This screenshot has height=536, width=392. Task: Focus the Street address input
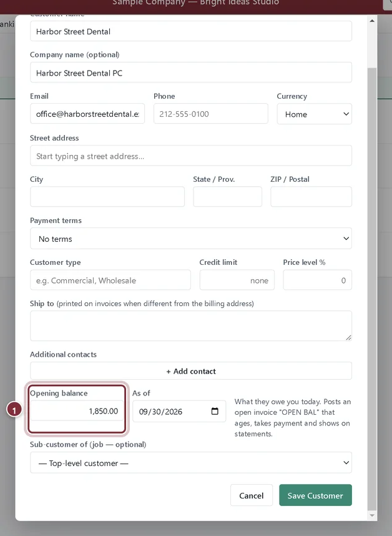(x=191, y=156)
